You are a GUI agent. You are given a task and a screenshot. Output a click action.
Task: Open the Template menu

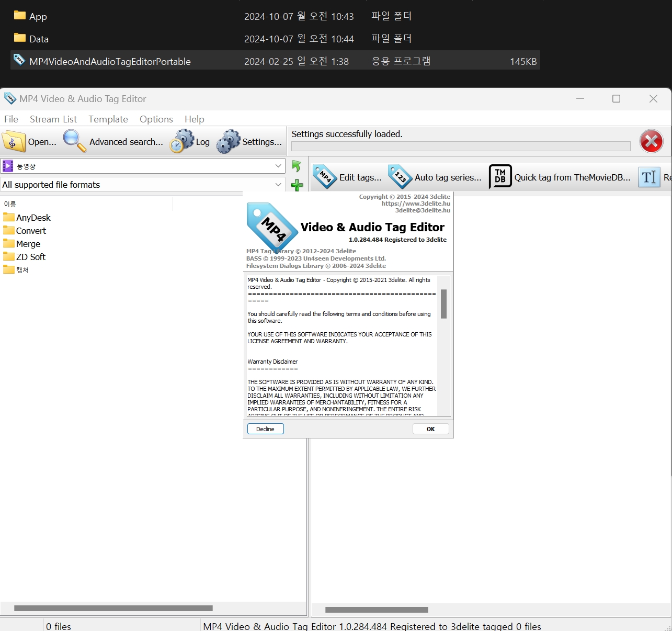pyautogui.click(x=108, y=119)
